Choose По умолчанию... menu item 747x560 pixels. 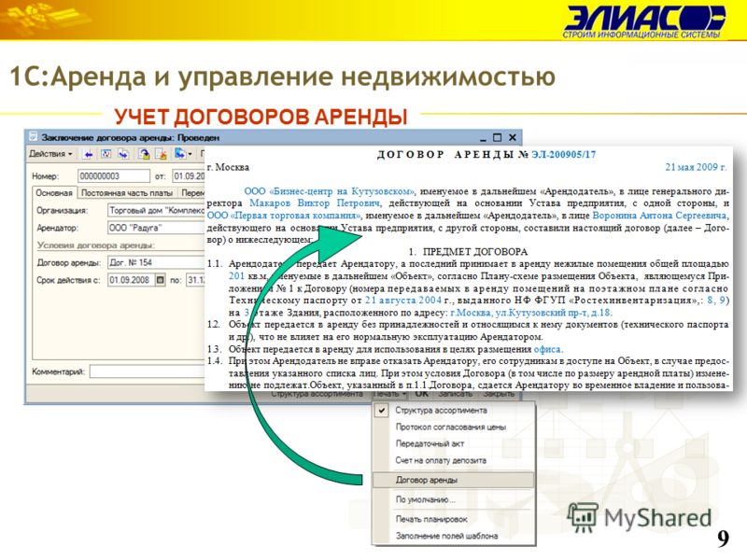pos(453,500)
